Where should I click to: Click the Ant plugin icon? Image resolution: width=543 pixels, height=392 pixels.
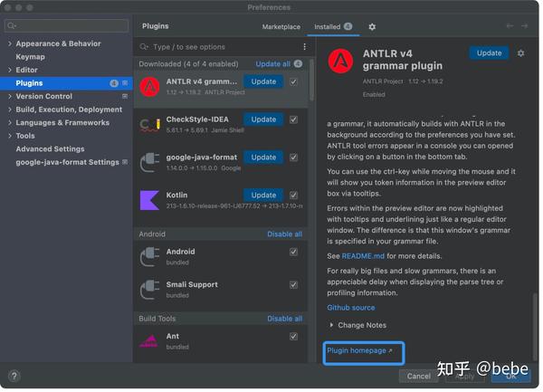click(149, 341)
